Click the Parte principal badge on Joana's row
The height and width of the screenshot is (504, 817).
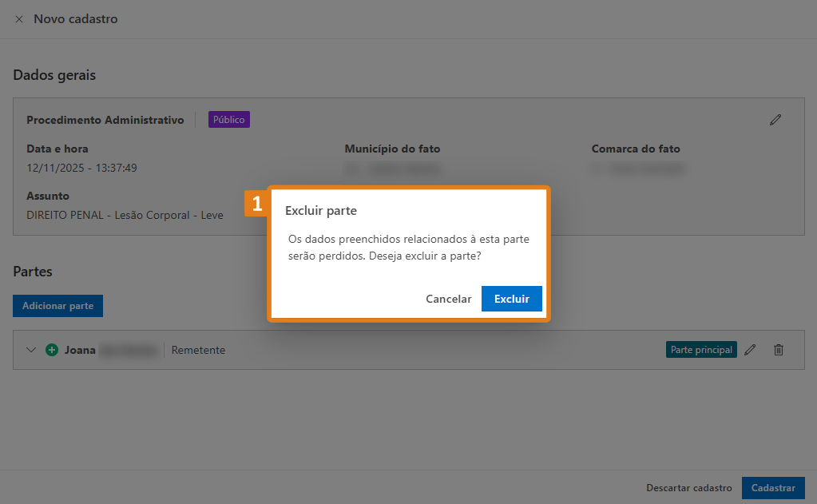click(701, 349)
